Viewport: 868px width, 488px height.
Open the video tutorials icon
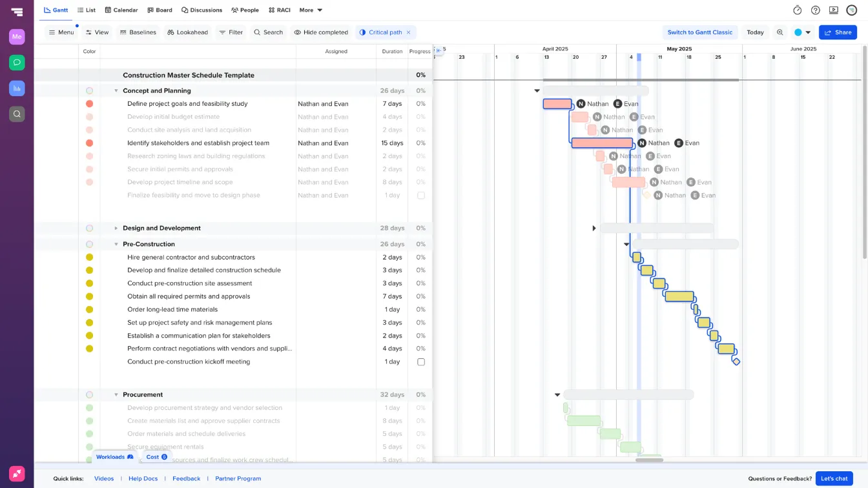[833, 10]
